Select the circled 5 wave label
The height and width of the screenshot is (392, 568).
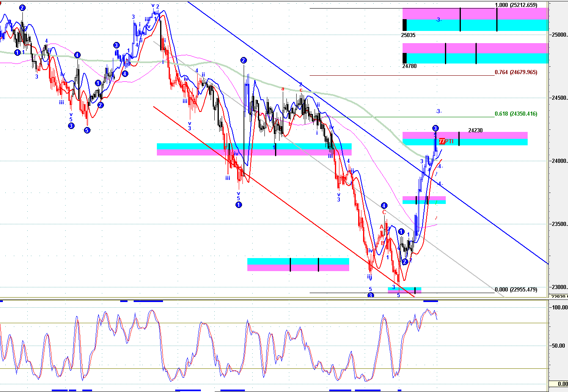[x=87, y=130]
